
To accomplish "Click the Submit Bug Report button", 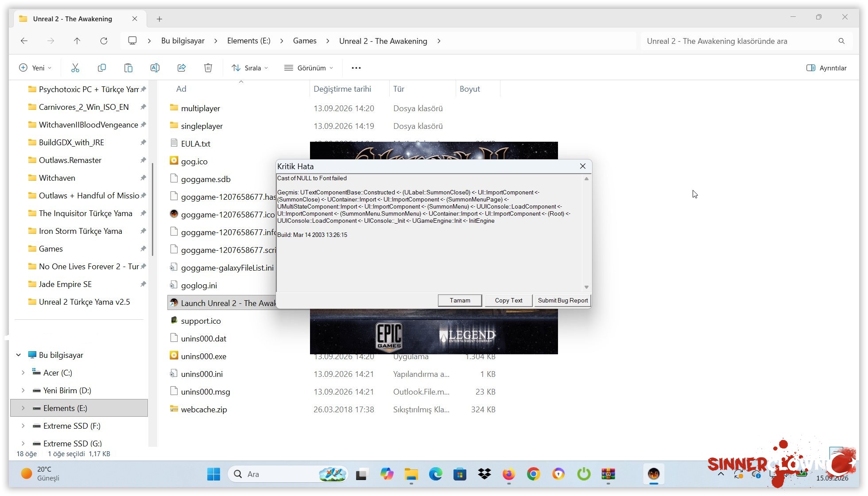I will 563,300.
